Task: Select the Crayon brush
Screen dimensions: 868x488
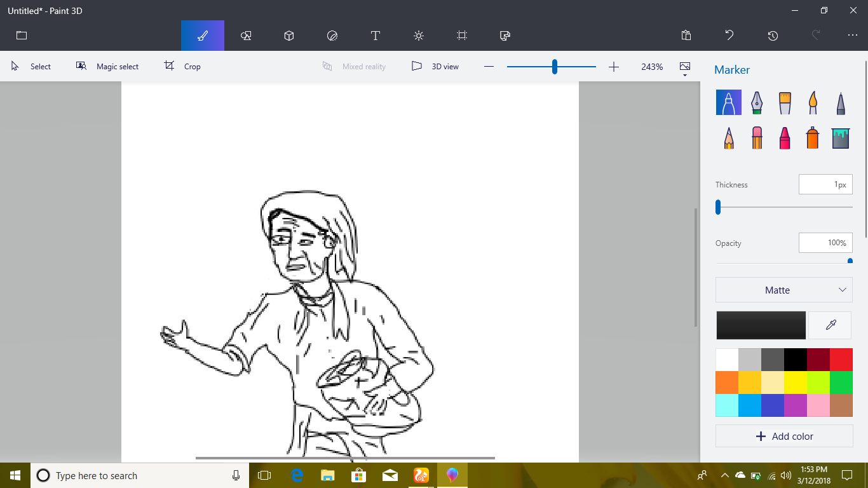Action: (785, 137)
